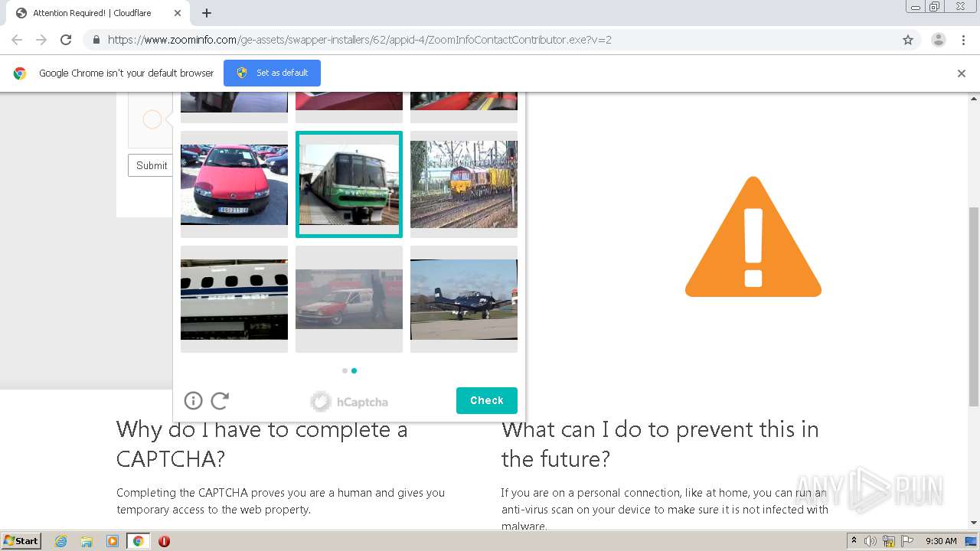Open Action Center flag icon

(x=907, y=541)
